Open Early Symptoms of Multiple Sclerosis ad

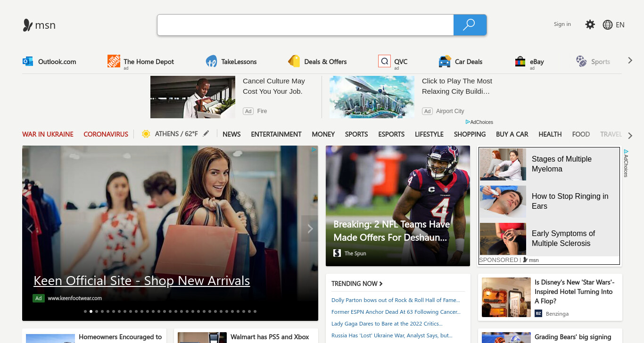point(549,238)
